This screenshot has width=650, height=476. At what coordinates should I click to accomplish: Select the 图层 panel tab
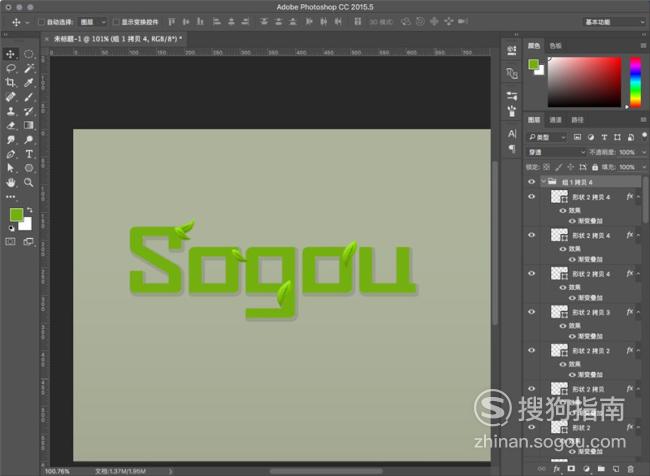534,120
